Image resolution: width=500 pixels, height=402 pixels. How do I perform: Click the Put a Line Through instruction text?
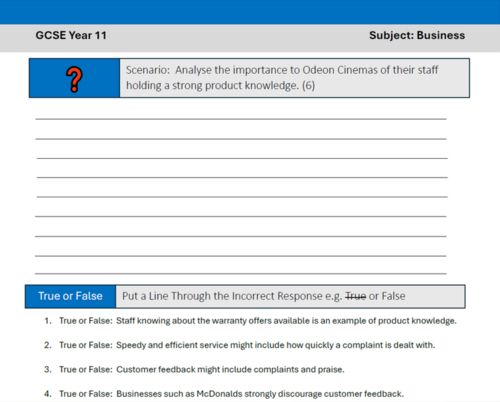click(263, 296)
